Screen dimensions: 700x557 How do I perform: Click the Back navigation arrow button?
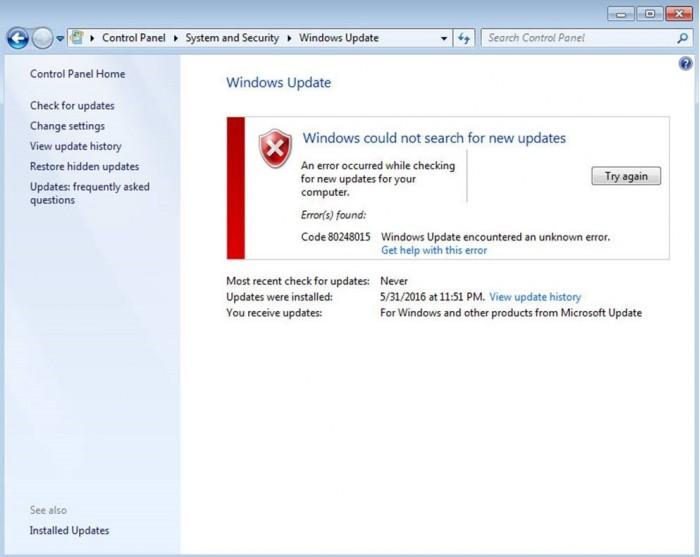point(18,38)
